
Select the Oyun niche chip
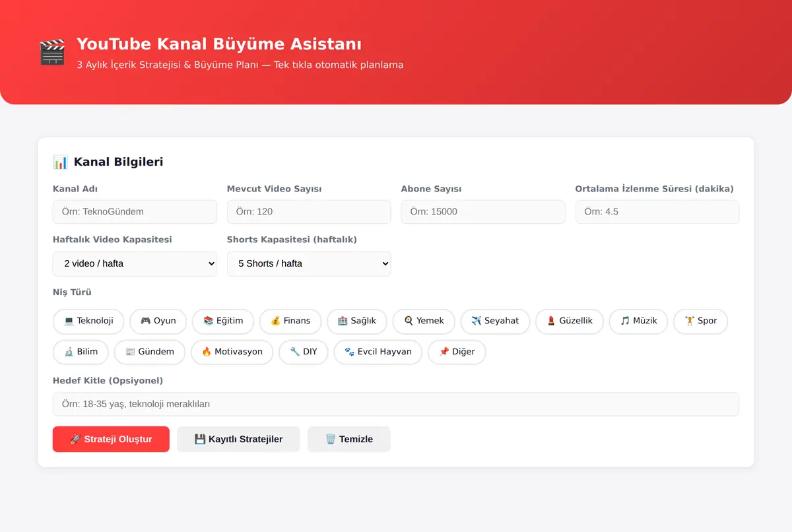click(158, 321)
